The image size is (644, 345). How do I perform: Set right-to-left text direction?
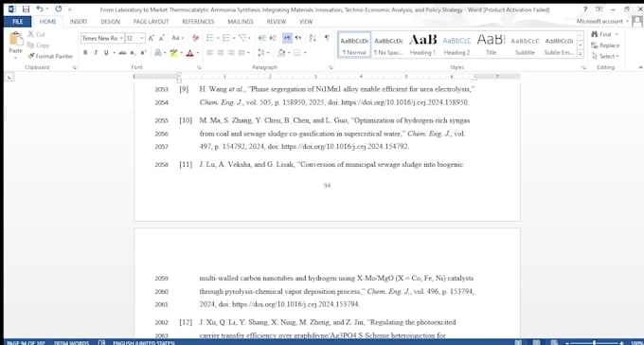click(x=297, y=38)
